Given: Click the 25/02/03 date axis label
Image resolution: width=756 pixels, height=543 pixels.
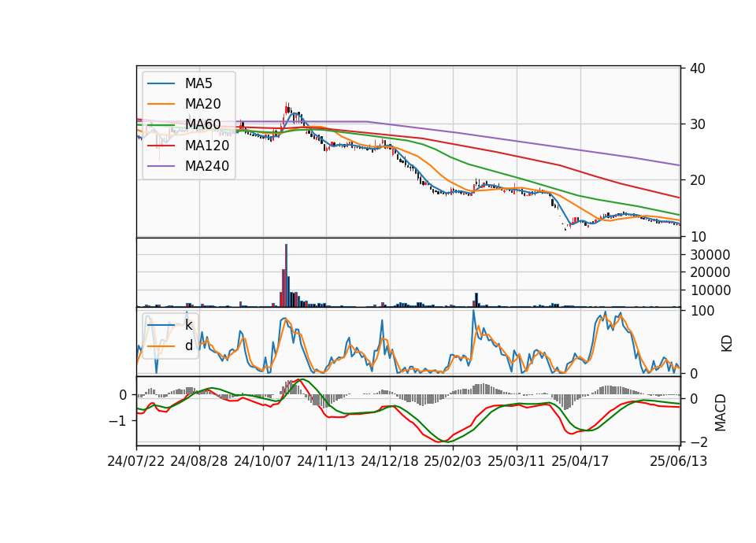Looking at the screenshot, I should click(453, 461).
